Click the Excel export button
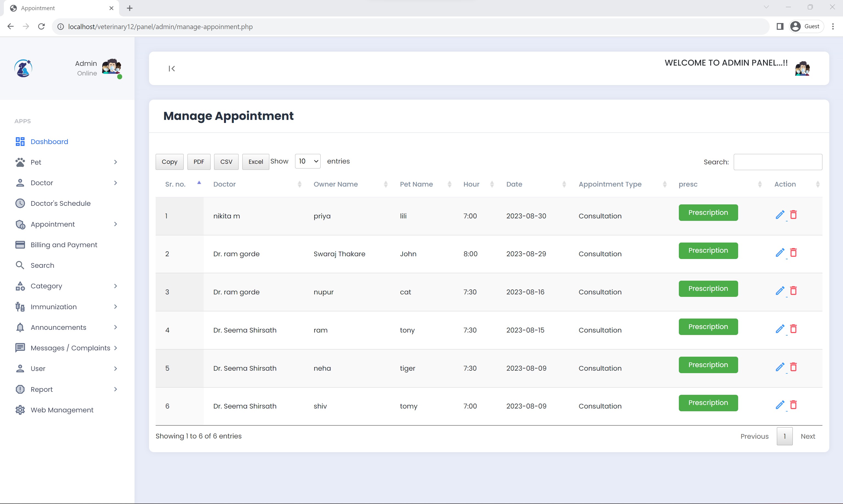 coord(255,161)
